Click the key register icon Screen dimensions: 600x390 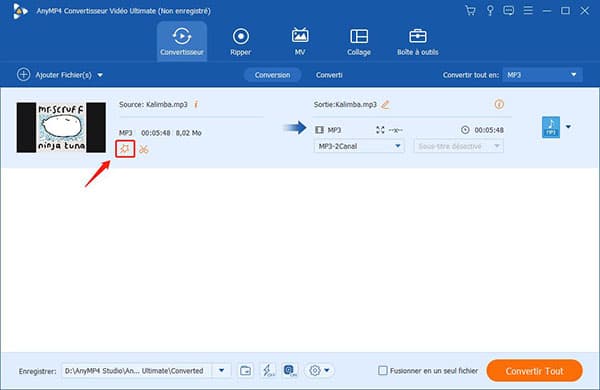tap(490, 11)
